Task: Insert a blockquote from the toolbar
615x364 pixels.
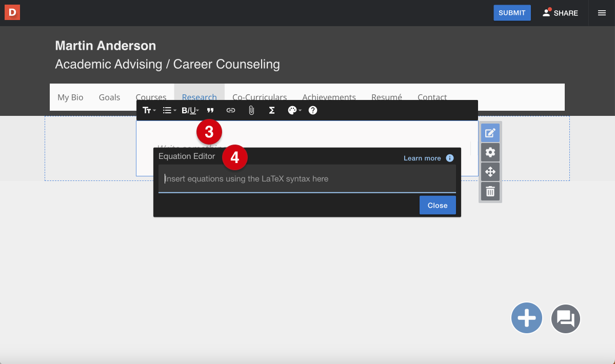Action: click(x=210, y=110)
